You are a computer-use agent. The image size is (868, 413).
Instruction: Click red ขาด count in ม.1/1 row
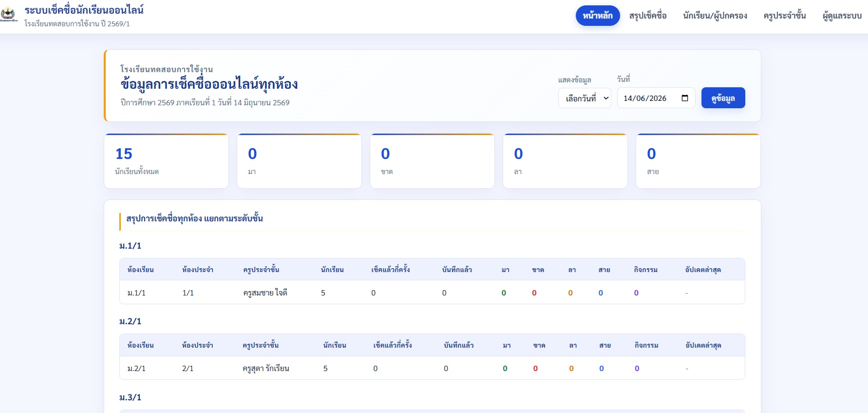[534, 293]
